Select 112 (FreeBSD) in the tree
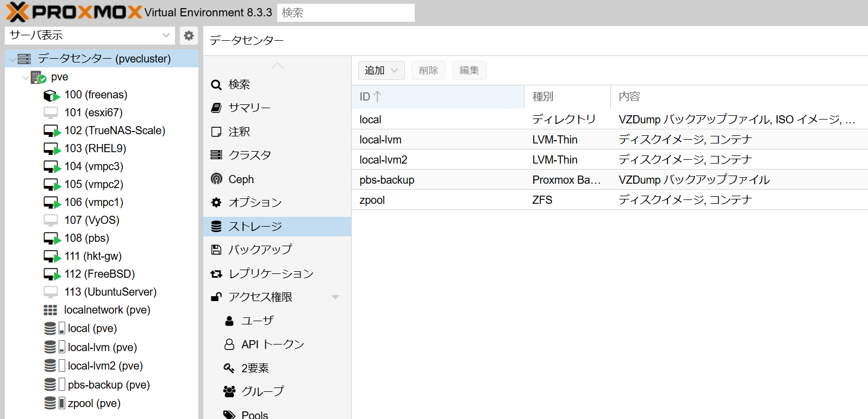This screenshot has height=419, width=868. coord(102,274)
